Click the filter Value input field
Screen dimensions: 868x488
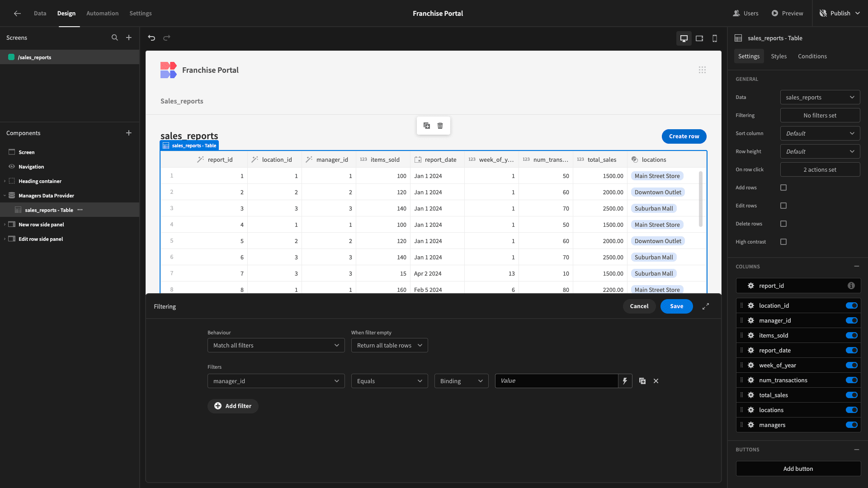point(557,381)
